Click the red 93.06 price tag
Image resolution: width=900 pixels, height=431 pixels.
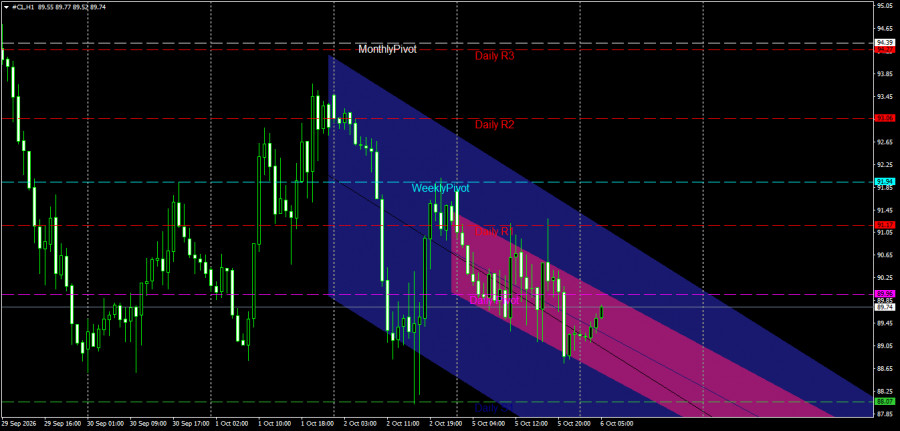(x=885, y=118)
